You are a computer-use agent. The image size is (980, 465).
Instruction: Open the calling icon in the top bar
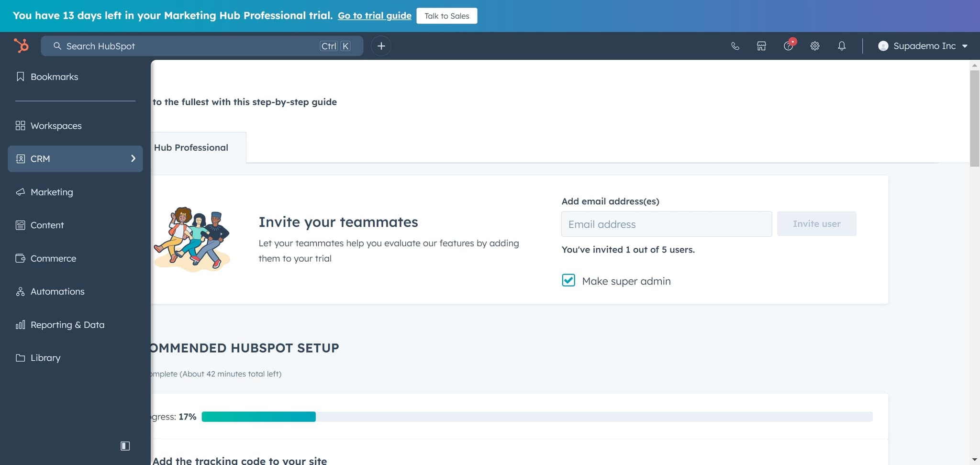coord(735,45)
